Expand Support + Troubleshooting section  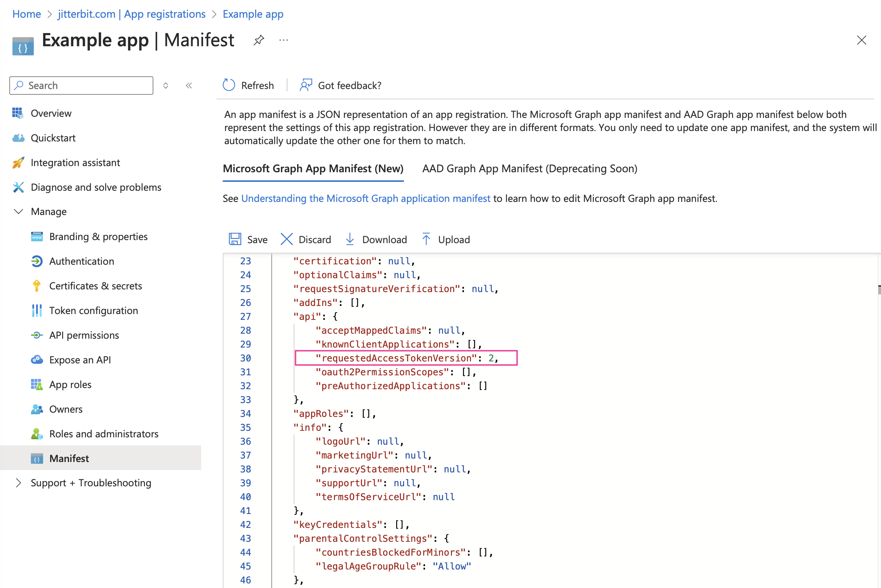click(x=18, y=483)
